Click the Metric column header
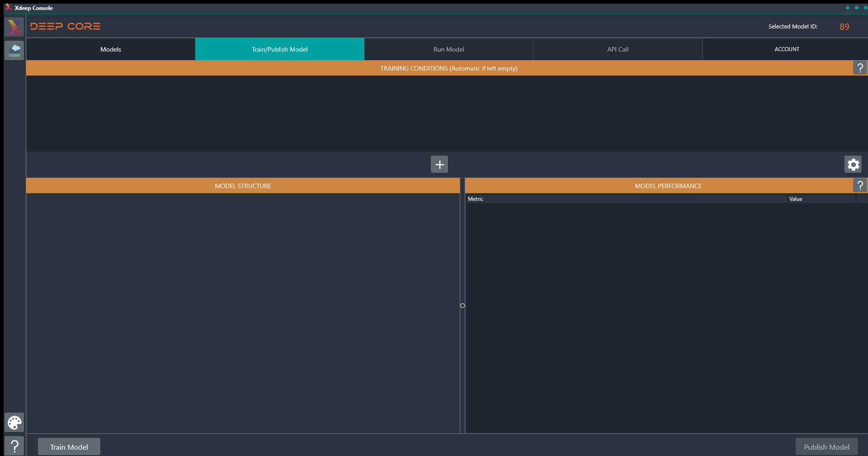 (x=626, y=199)
